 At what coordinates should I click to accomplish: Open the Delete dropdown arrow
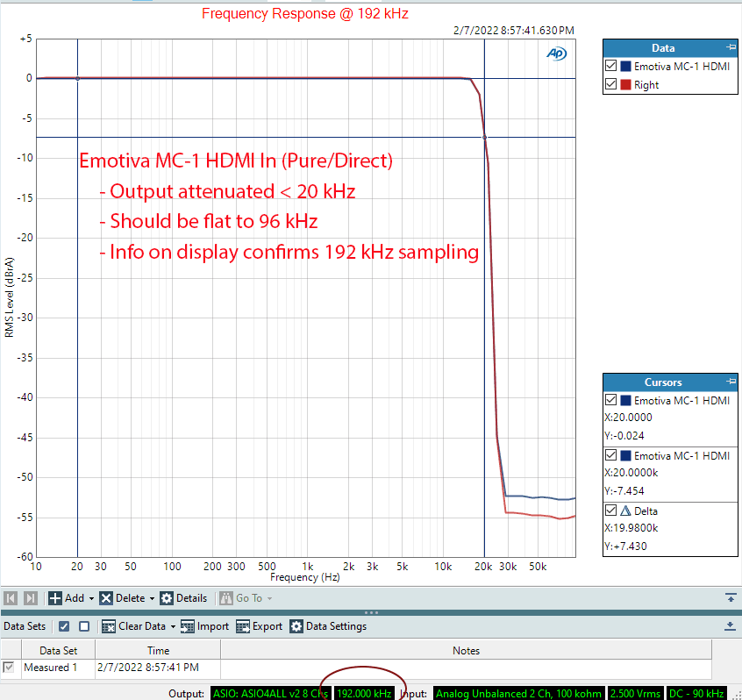152,599
